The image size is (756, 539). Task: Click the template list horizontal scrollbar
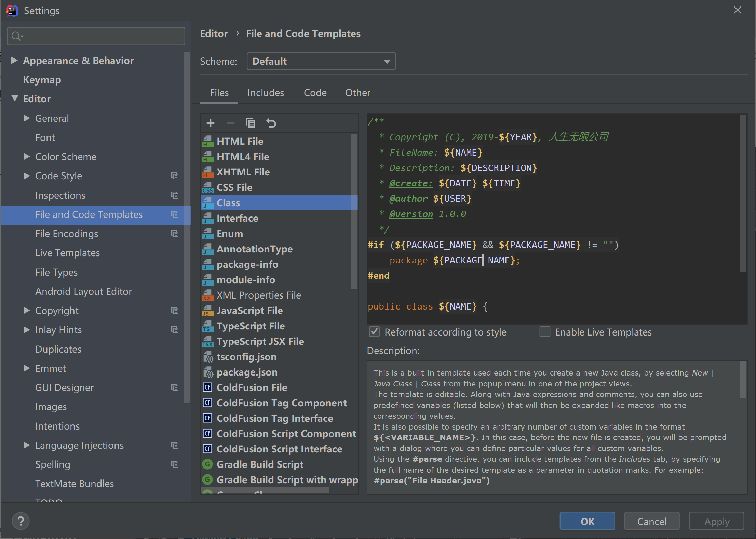(x=265, y=490)
